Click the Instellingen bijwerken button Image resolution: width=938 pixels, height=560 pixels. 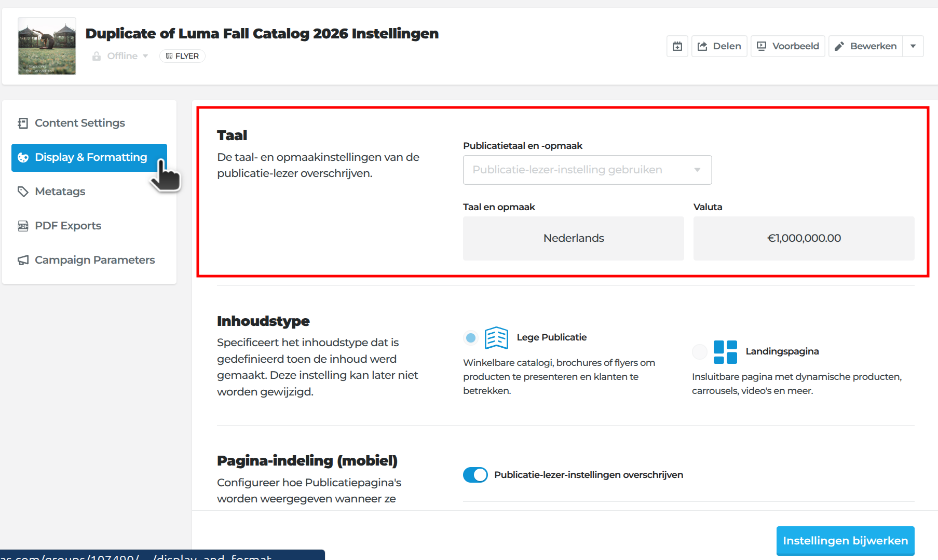click(845, 541)
